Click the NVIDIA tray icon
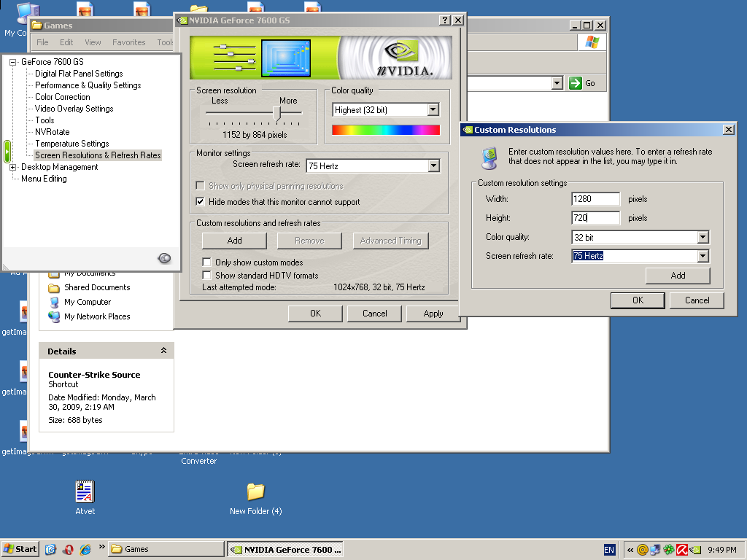The height and width of the screenshot is (560, 747). click(695, 550)
